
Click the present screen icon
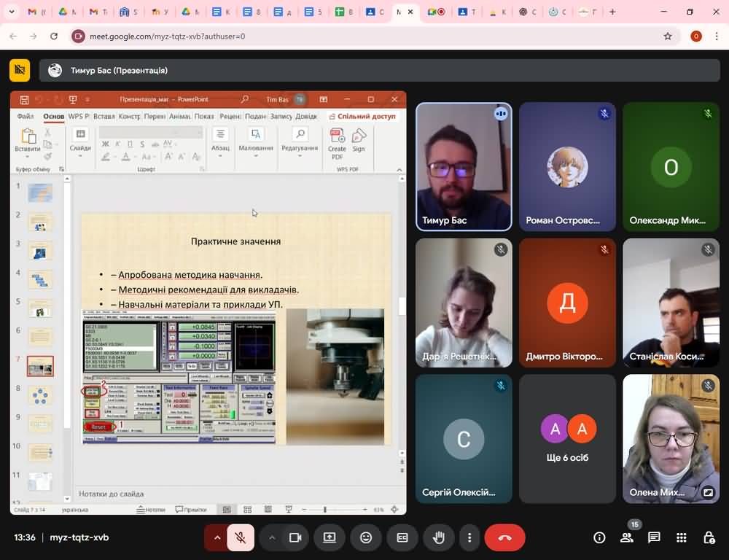click(x=330, y=537)
